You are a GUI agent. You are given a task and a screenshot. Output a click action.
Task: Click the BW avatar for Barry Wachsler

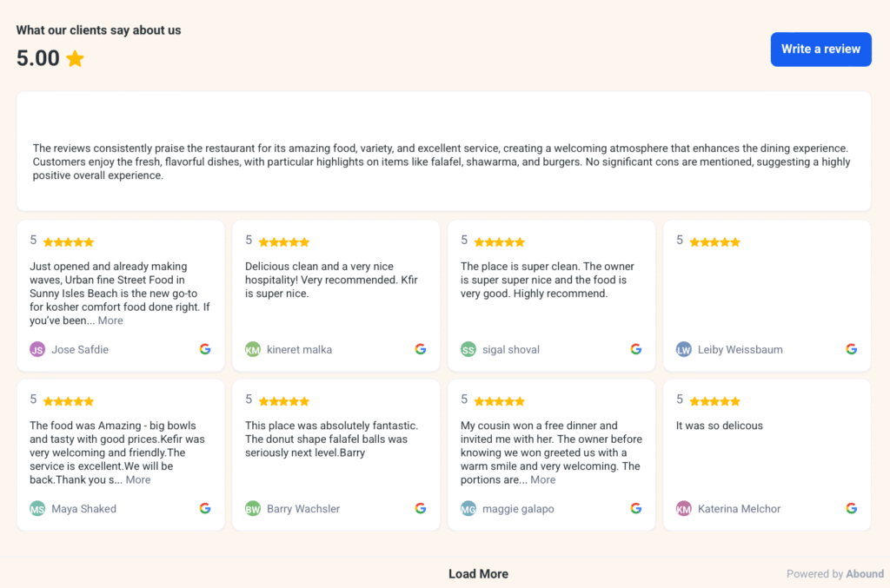(253, 509)
